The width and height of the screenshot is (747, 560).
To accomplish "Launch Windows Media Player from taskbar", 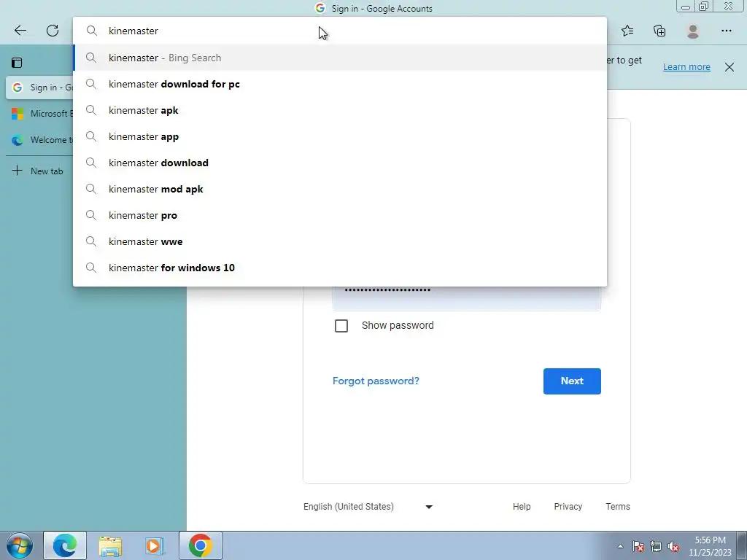I will point(155,545).
